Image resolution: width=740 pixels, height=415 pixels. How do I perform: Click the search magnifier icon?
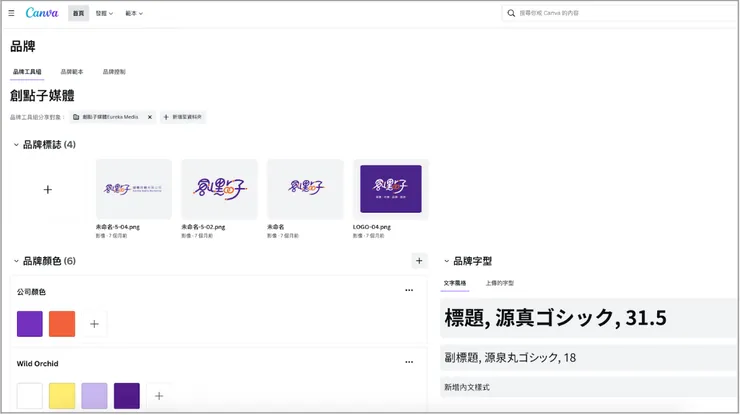tap(512, 13)
